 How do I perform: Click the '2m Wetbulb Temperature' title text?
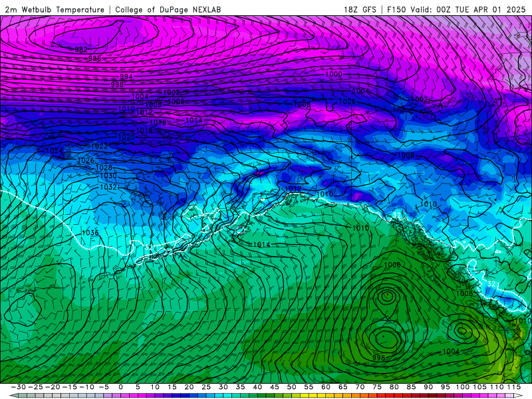pyautogui.click(x=55, y=10)
